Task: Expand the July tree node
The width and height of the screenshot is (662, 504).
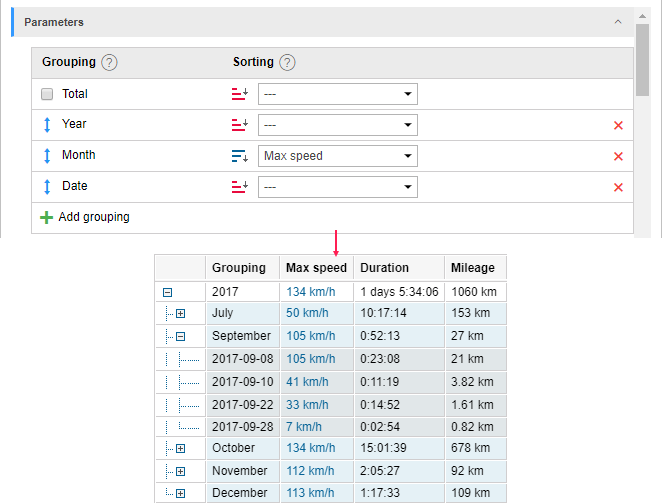Action: coord(181,314)
